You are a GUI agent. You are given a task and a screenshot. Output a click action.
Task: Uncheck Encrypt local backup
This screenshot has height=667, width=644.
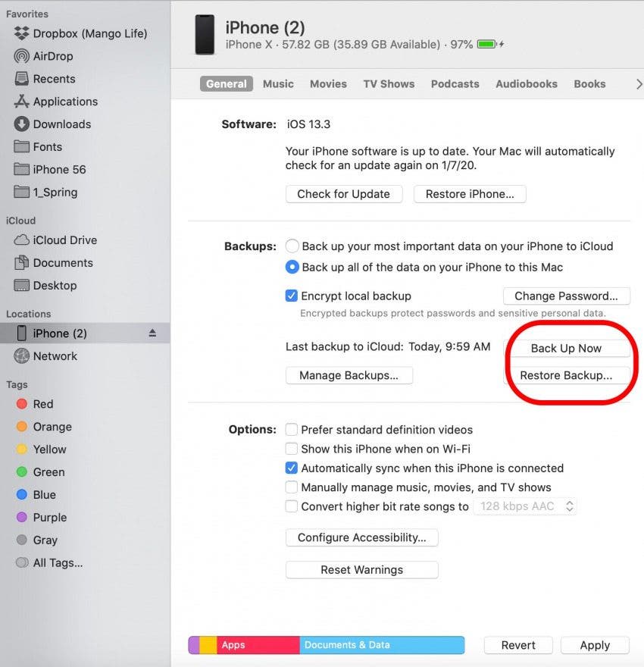[x=292, y=296]
